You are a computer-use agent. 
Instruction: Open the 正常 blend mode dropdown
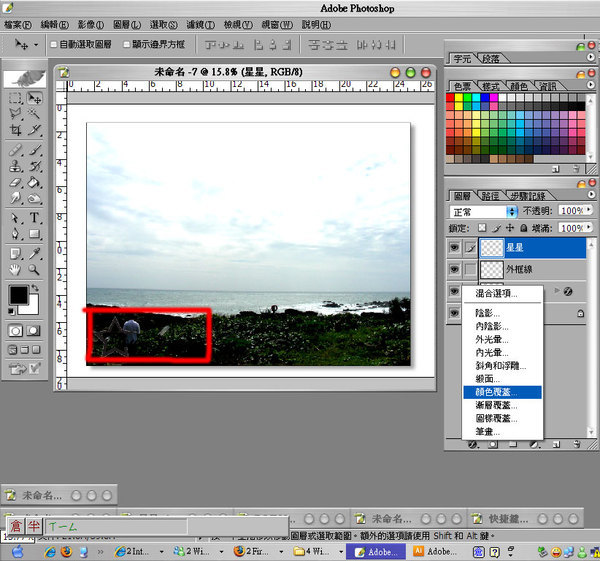tap(483, 212)
